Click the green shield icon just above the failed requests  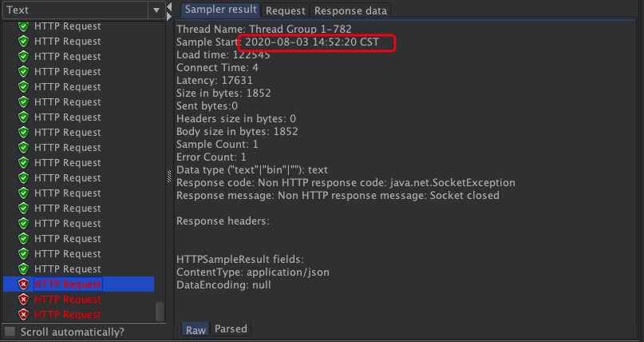(x=23, y=269)
